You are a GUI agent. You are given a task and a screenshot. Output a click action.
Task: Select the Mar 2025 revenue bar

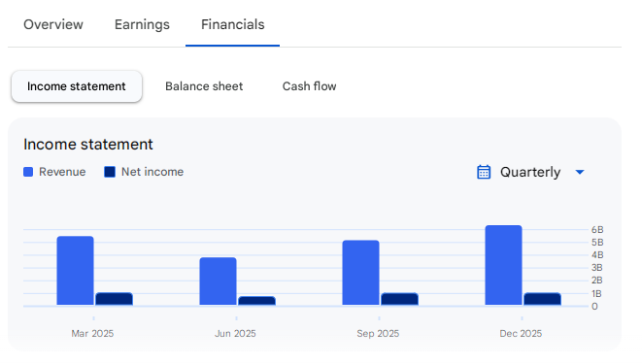click(x=76, y=271)
